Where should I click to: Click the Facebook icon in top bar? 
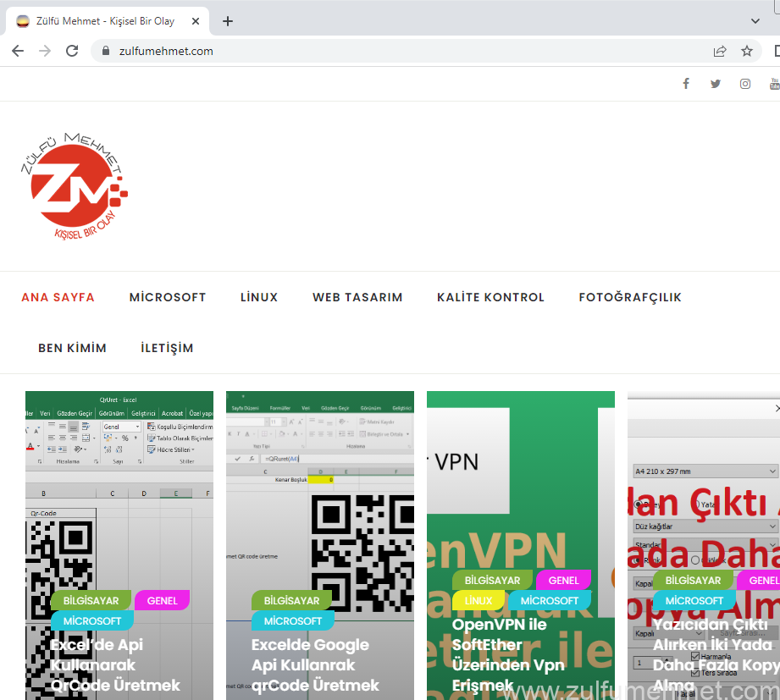(686, 84)
